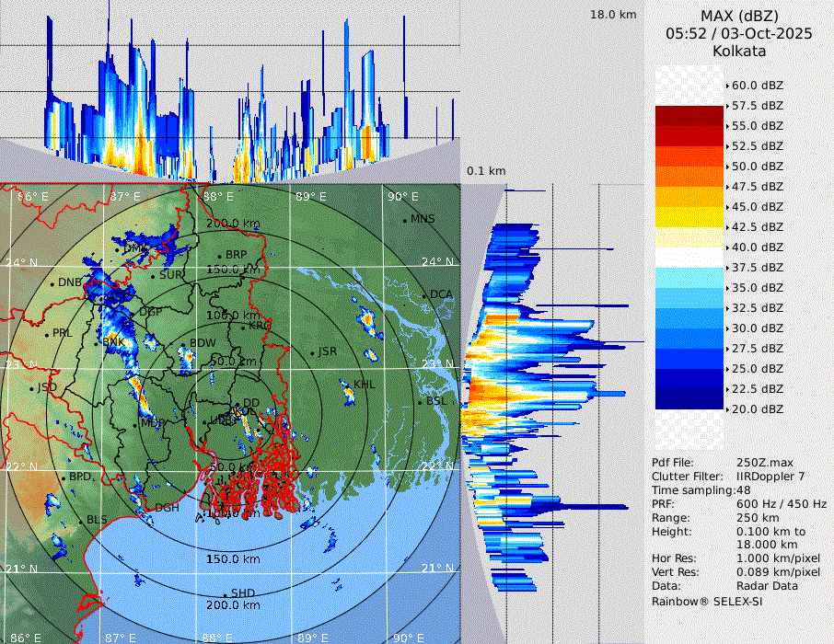Select the SHD station marker
The width and height of the screenshot is (834, 644).
225,594
